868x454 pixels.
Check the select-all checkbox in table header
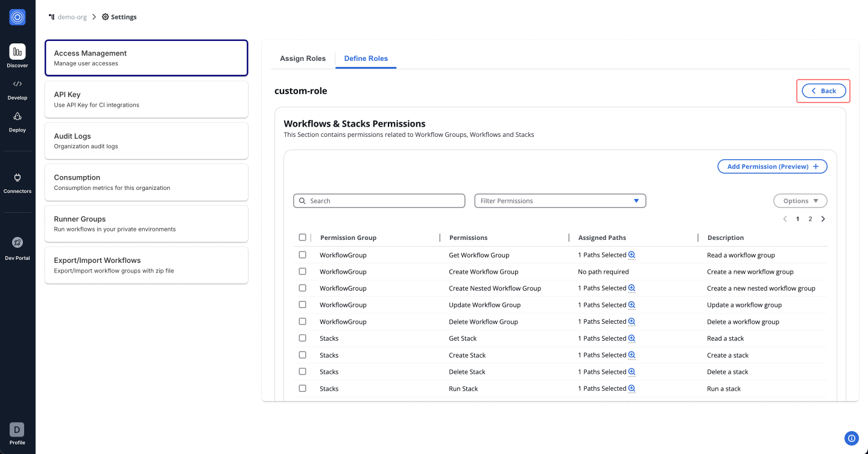[x=303, y=238]
